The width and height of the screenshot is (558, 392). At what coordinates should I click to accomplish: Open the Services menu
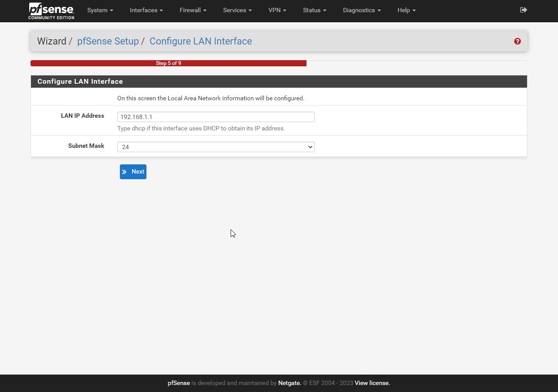click(238, 10)
